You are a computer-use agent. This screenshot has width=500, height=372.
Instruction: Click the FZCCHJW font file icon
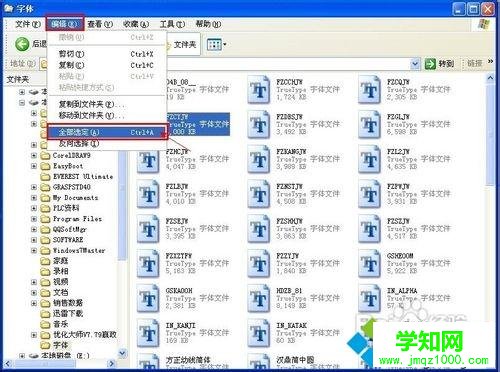pyautogui.click(x=259, y=90)
